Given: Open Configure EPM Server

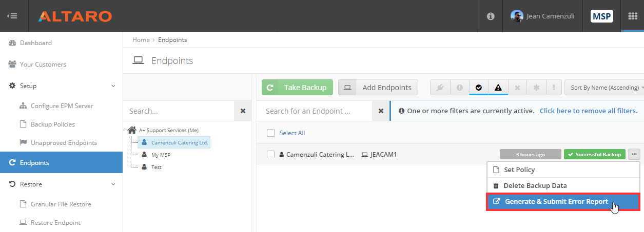Looking at the screenshot, I should tap(62, 106).
